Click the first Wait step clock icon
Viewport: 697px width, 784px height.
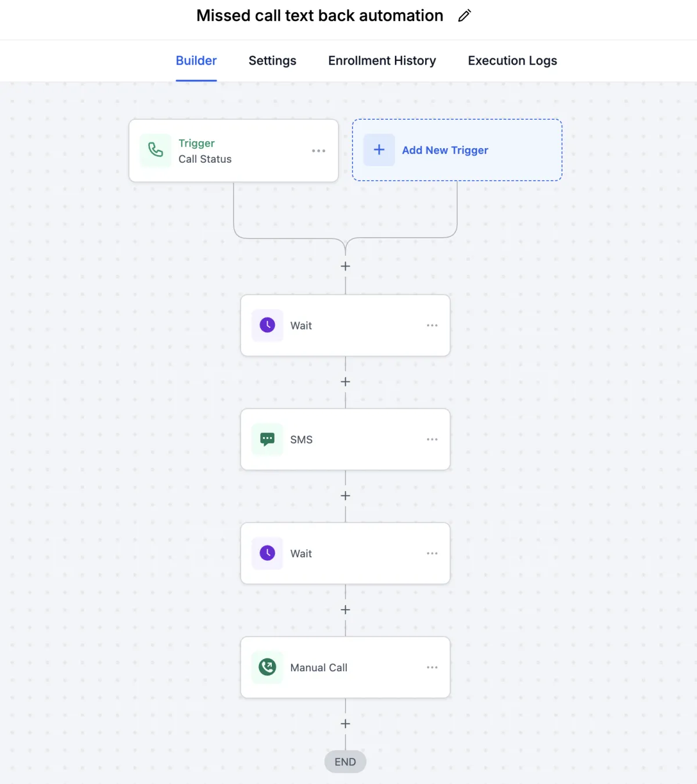(x=267, y=325)
